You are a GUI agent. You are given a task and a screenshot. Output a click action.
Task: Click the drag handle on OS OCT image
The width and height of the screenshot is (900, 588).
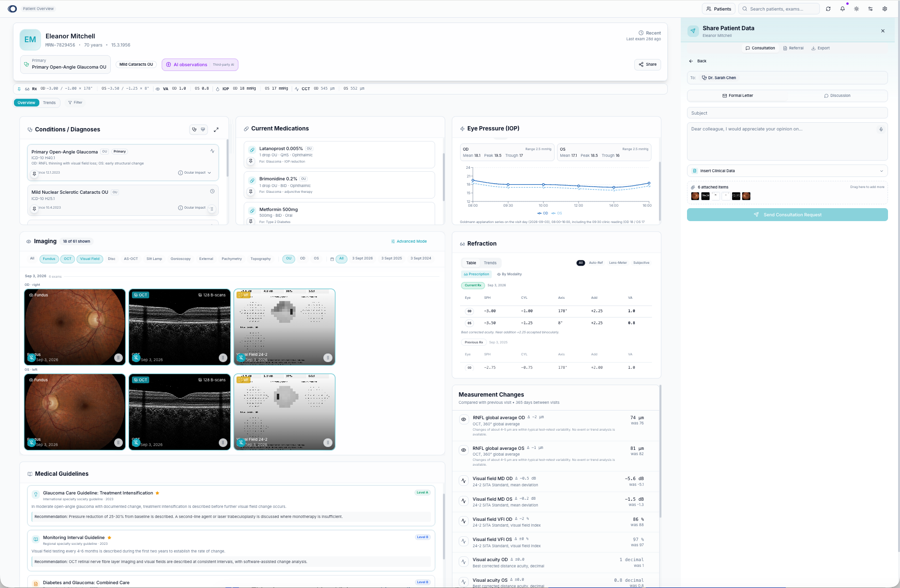coord(223,443)
